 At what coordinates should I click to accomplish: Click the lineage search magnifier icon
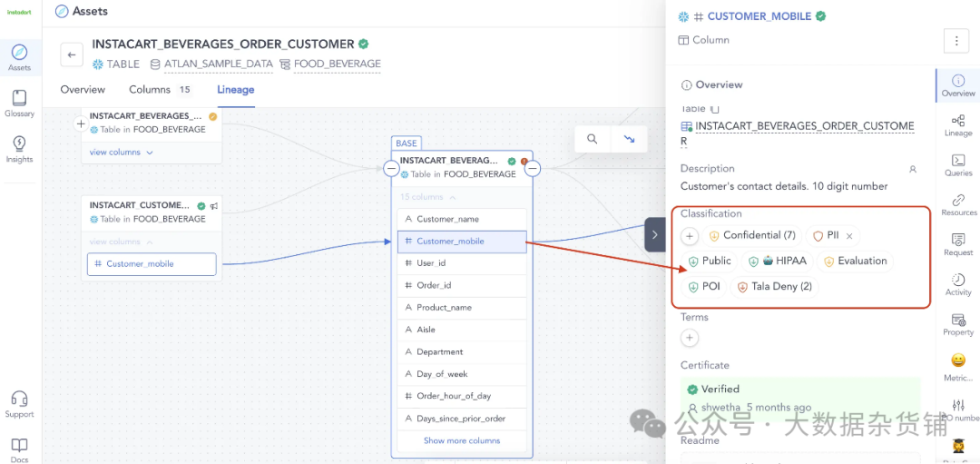coord(592,139)
